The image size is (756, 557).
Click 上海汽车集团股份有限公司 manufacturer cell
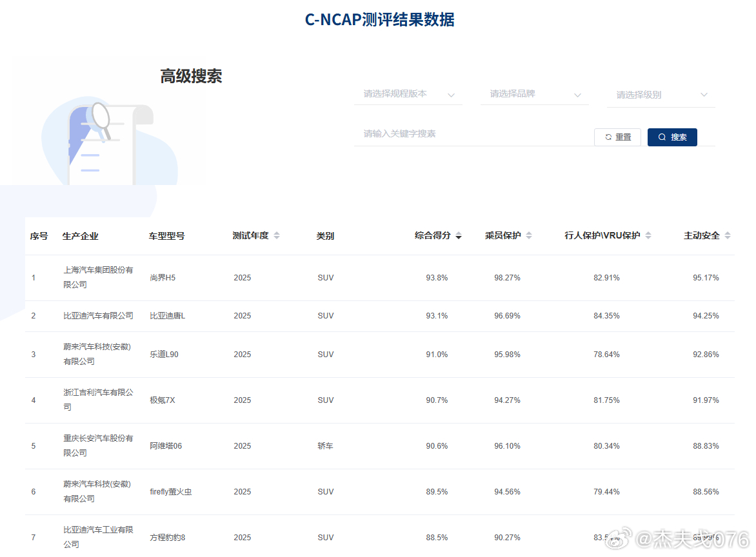[x=98, y=278]
